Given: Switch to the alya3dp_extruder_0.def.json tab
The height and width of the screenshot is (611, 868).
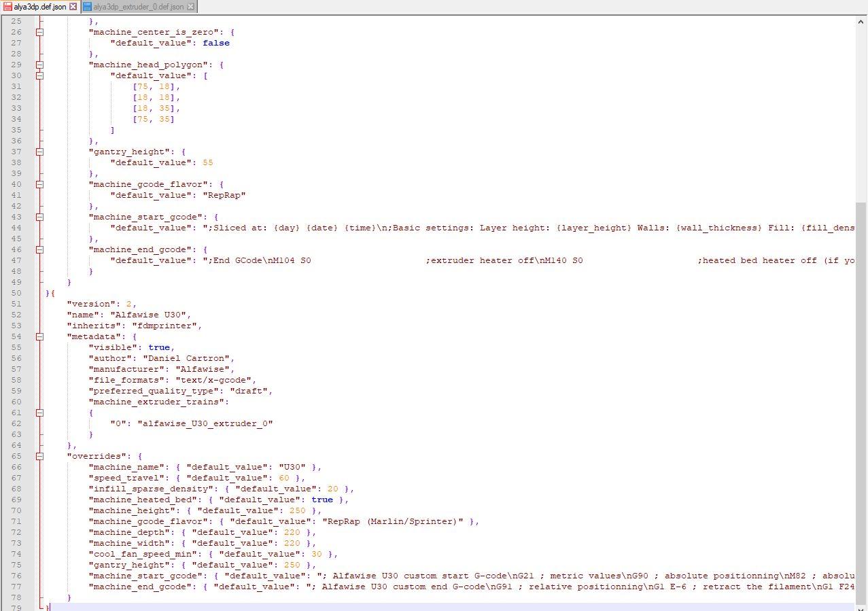Looking at the screenshot, I should [139, 7].
